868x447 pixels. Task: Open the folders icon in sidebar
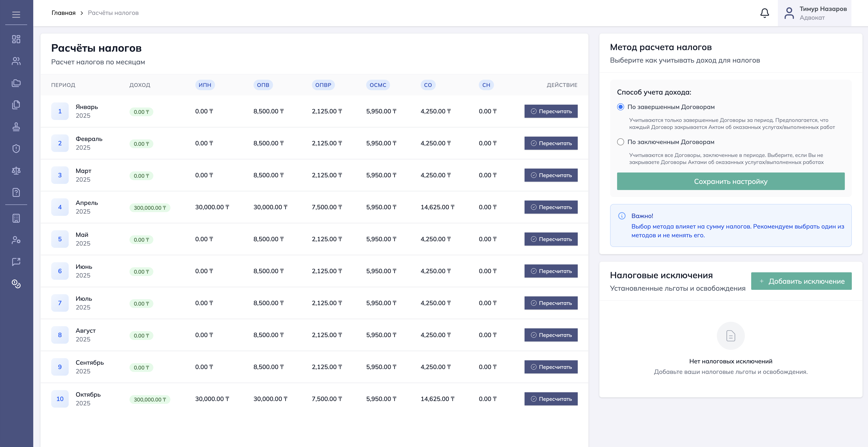16,83
